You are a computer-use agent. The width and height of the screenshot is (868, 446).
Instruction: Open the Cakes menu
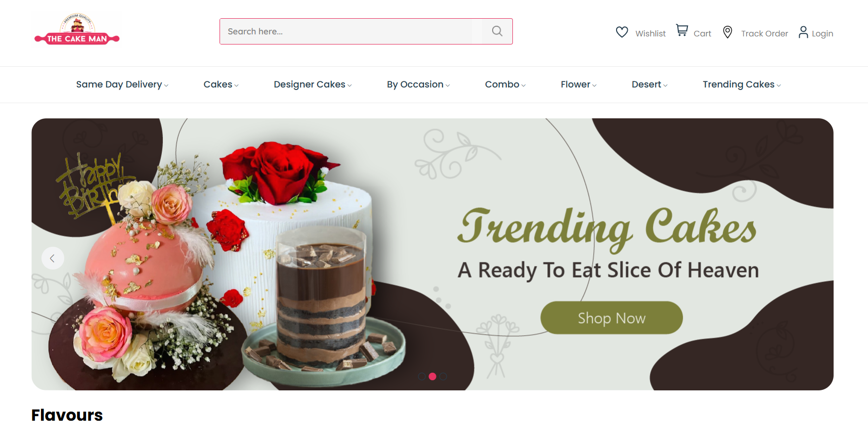pyautogui.click(x=221, y=84)
